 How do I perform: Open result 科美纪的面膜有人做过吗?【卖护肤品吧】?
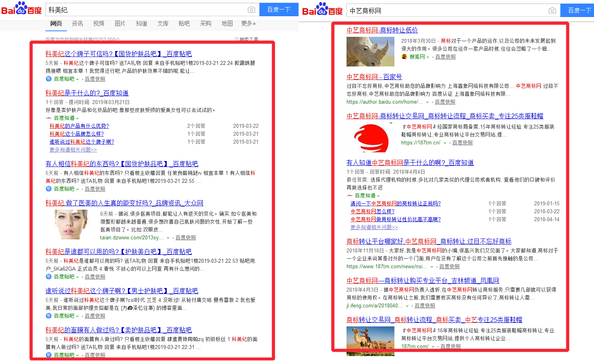click(x=118, y=330)
